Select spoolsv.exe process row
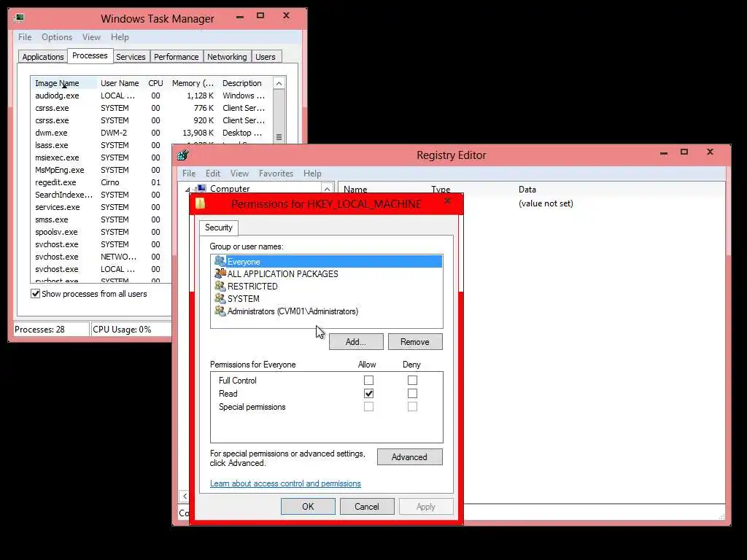 click(100, 232)
